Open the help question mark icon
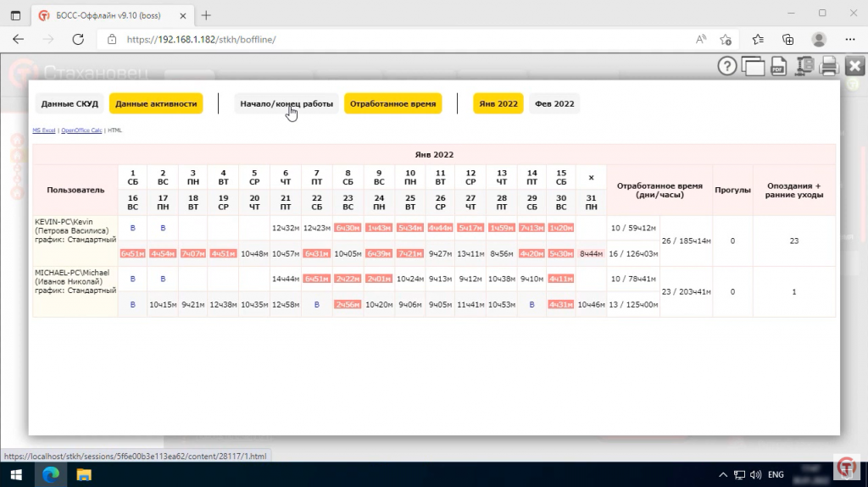The width and height of the screenshot is (868, 487). (726, 66)
